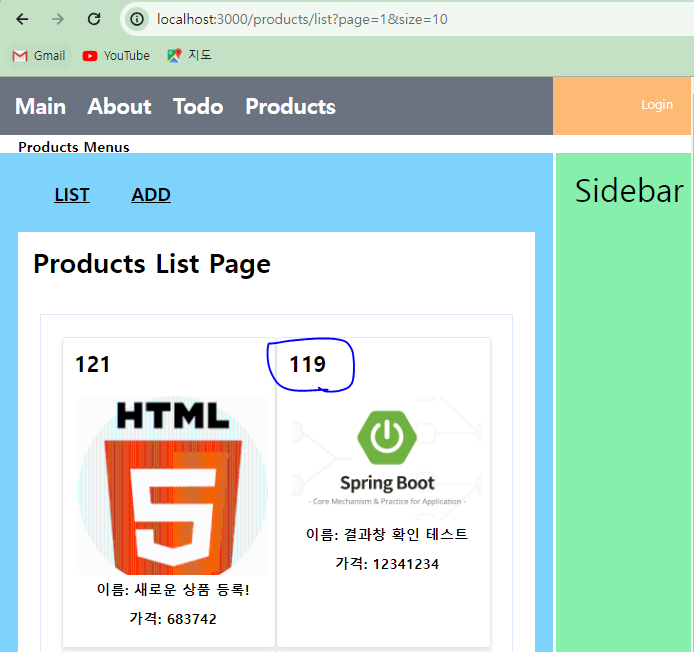Open the ADD link in Products Menus
This screenshot has width=694, height=652.
tap(151, 195)
